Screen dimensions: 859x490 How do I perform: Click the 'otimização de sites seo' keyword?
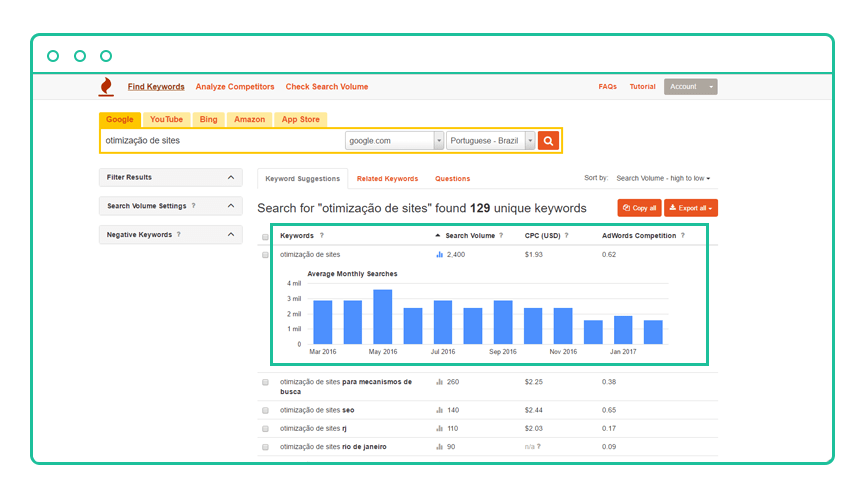[317, 410]
